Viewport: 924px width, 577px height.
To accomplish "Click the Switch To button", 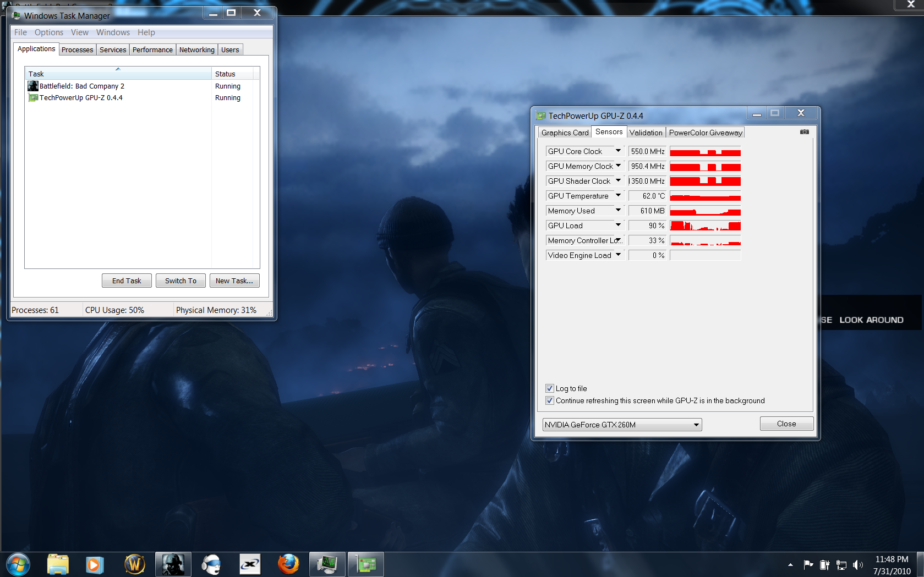I will tap(181, 281).
